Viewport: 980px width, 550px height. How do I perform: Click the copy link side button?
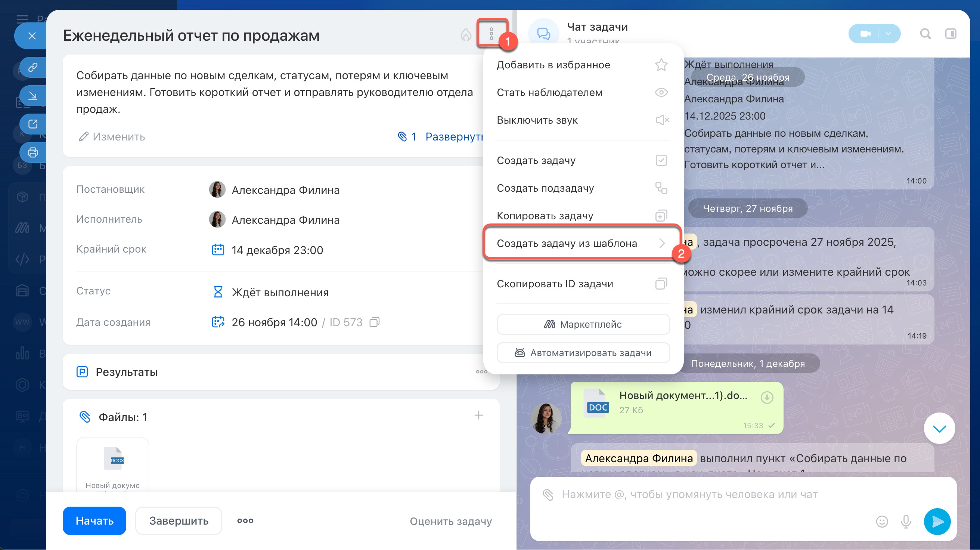coord(33,67)
